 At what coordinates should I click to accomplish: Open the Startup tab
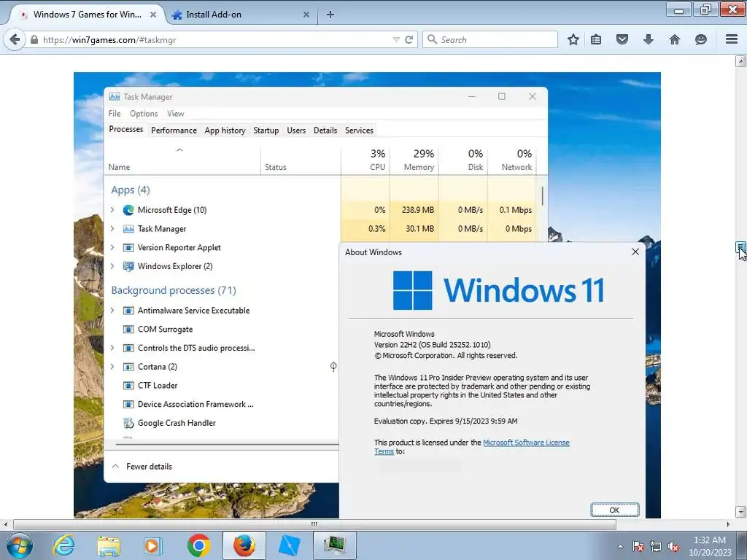coord(266,130)
